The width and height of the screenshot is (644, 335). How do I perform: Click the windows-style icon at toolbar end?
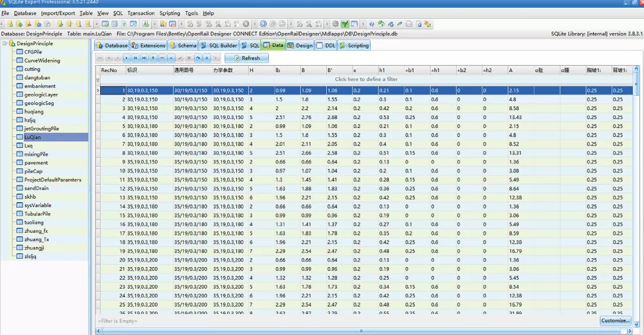pos(428,24)
